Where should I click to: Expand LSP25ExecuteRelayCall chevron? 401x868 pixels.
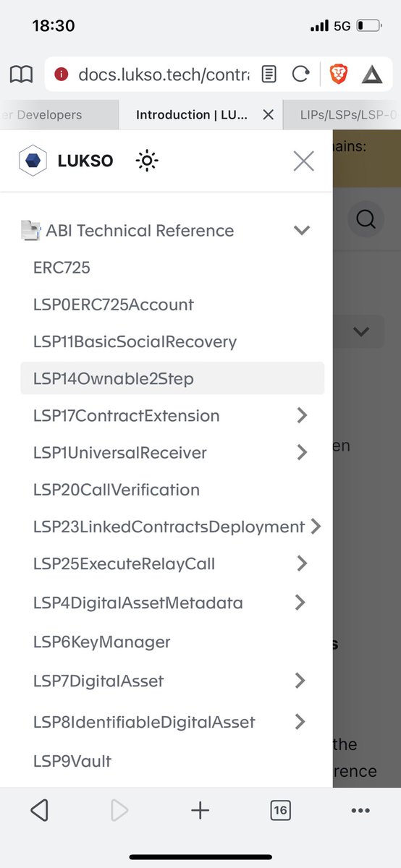click(x=302, y=563)
